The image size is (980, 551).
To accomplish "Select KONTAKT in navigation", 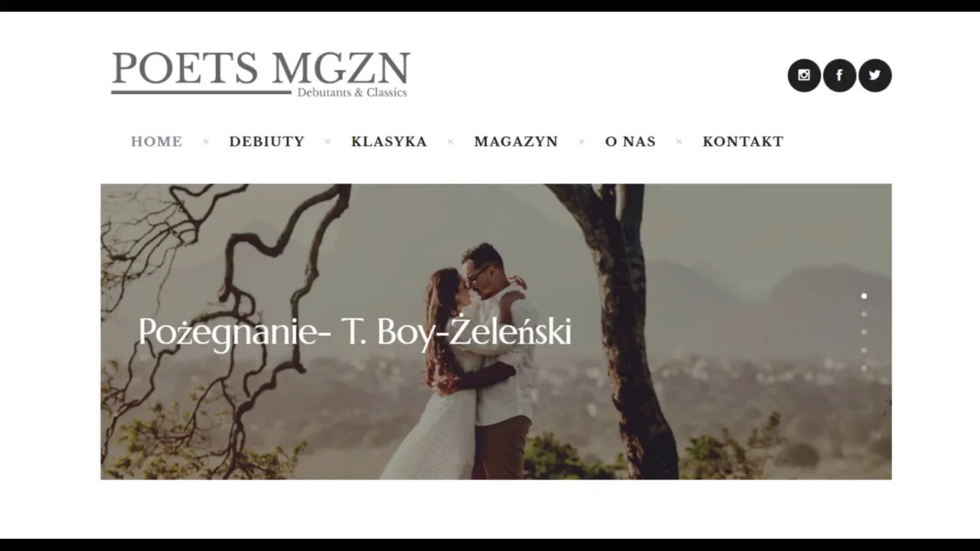I will point(743,142).
